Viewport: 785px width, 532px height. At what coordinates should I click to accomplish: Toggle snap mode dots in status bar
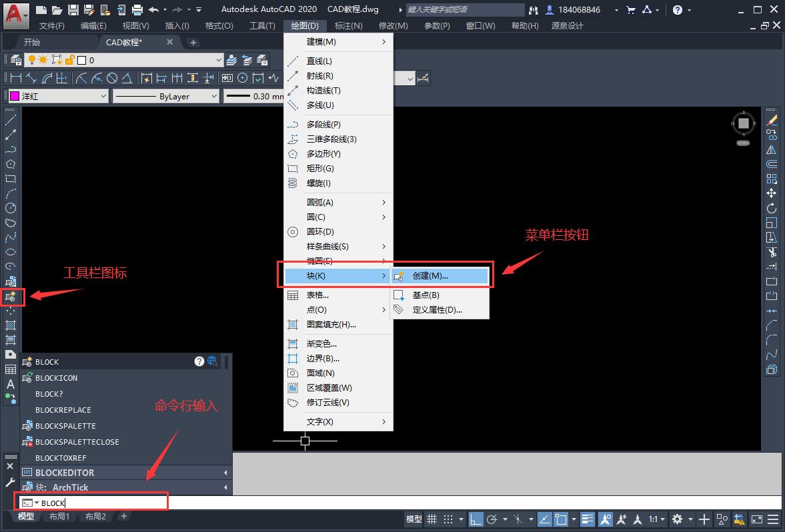448,519
